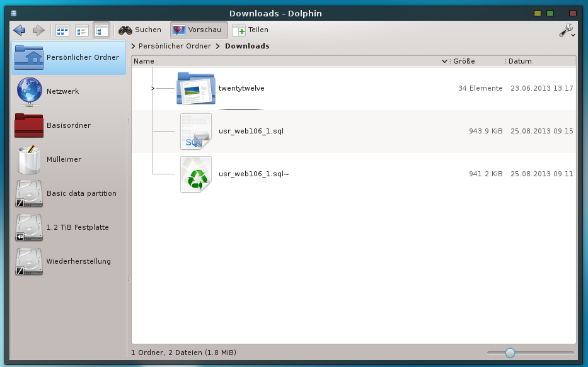Open the Suchen search tool
Screen dimensions: 588x367
click(x=140, y=30)
